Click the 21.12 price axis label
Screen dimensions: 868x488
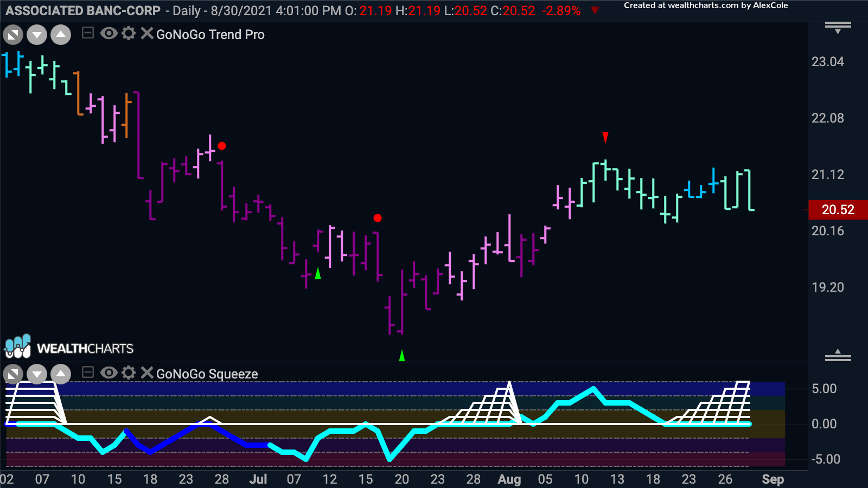point(828,175)
